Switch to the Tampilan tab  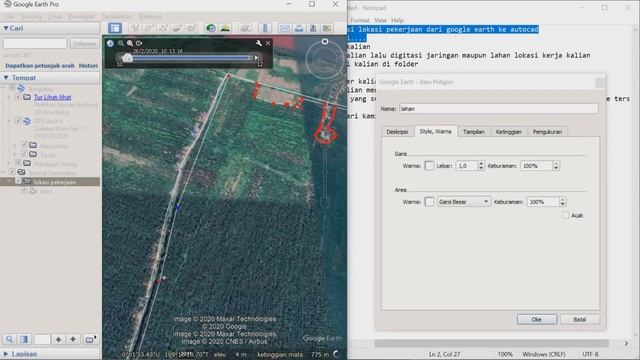click(x=473, y=132)
